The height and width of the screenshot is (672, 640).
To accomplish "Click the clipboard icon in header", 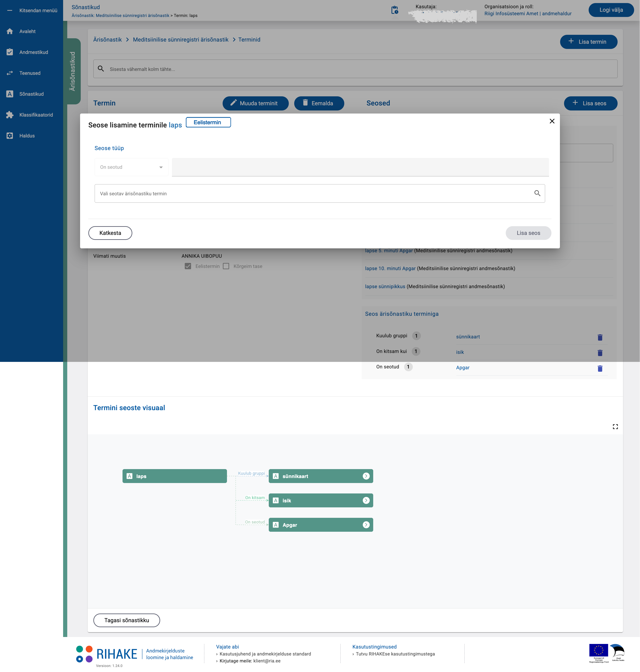I will click(x=394, y=10).
